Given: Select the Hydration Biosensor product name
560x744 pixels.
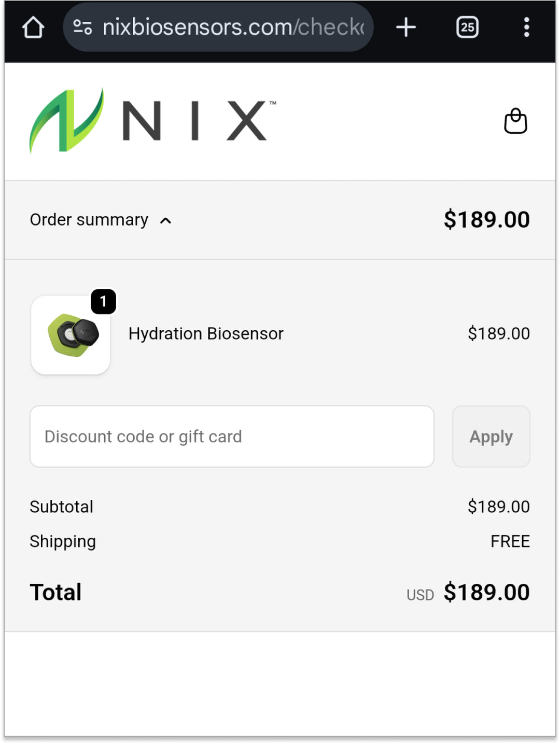Looking at the screenshot, I should [x=206, y=334].
